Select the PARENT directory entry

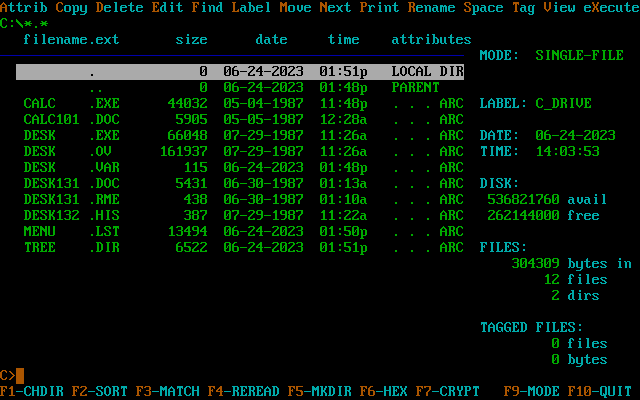(x=240, y=88)
